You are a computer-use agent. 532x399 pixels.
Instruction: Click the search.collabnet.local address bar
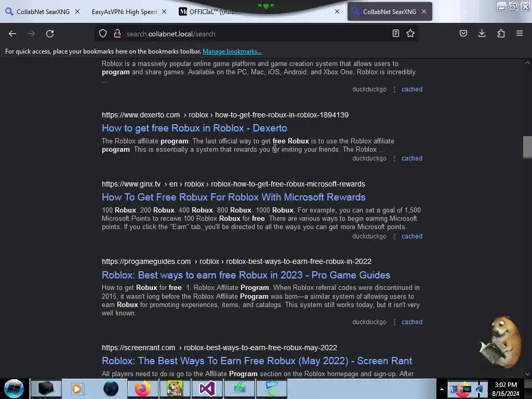(256, 34)
